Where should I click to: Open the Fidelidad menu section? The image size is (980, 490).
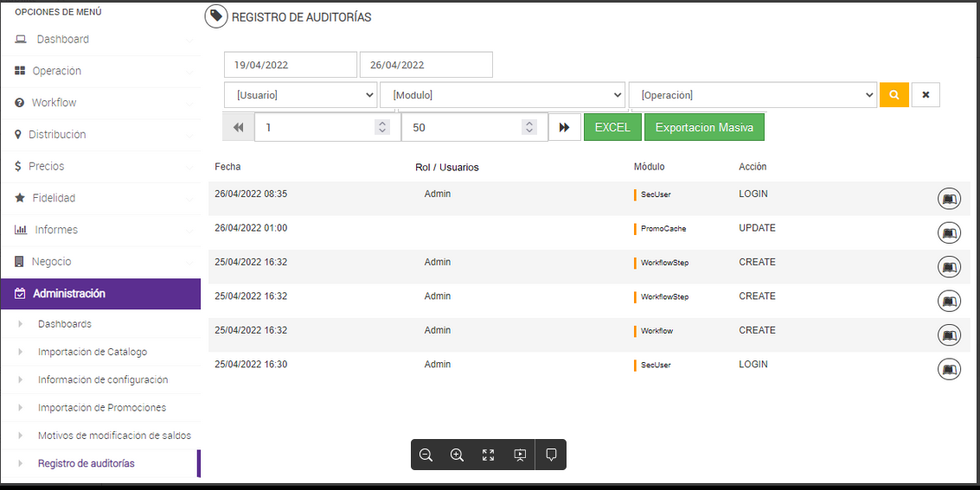coord(100,198)
